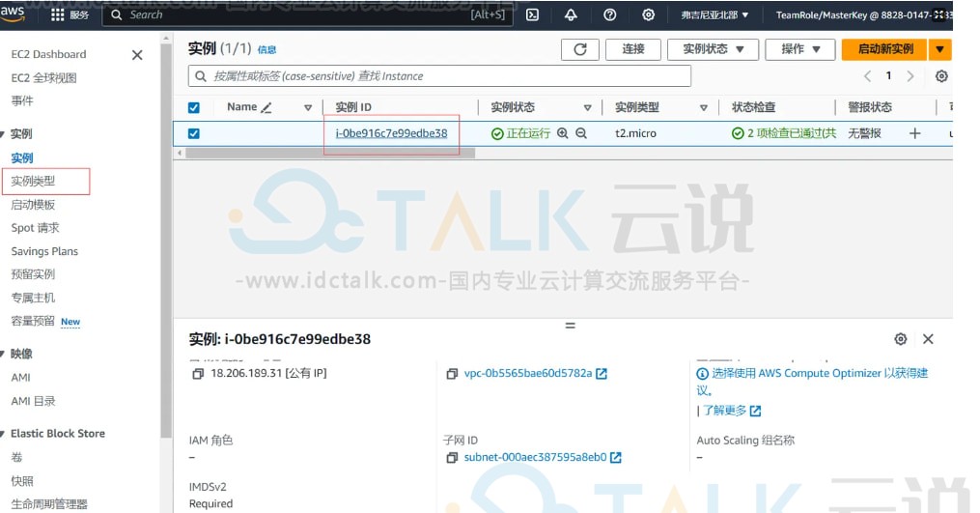Open instance ID i-0be916c7e99edbe38 link
The width and height of the screenshot is (980, 513).
(x=391, y=133)
